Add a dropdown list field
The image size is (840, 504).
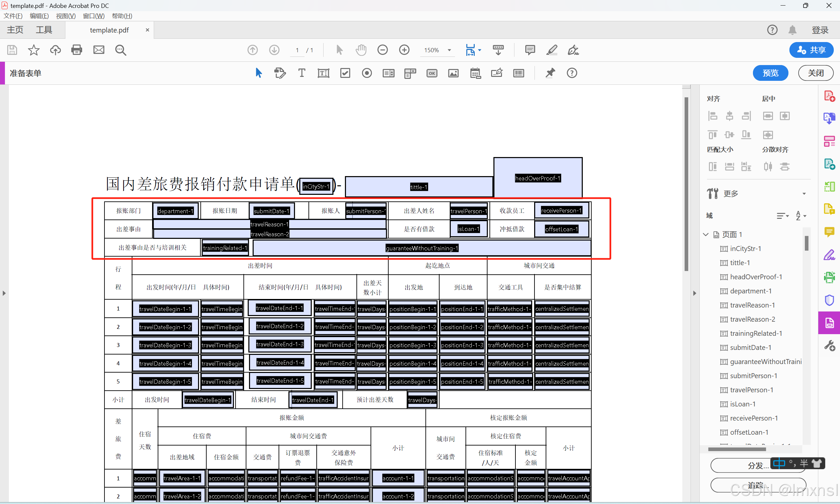pyautogui.click(x=410, y=73)
